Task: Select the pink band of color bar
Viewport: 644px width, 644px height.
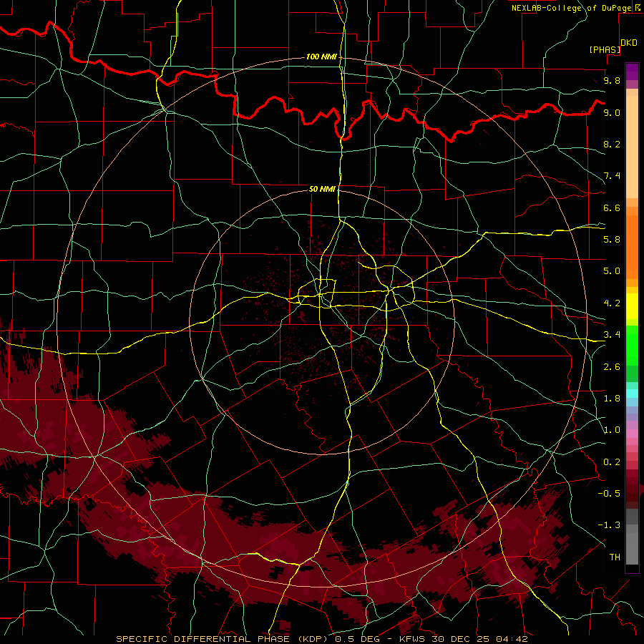Action: 632,434
